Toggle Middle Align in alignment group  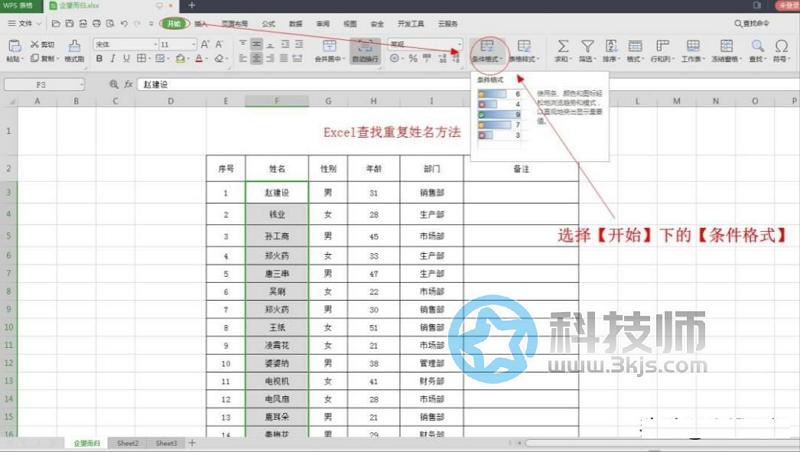point(257,44)
